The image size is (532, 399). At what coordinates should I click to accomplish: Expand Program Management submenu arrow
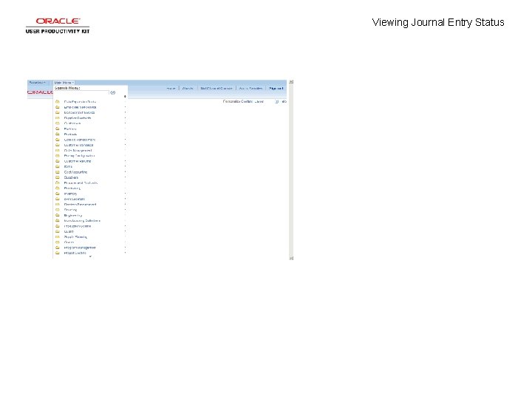click(125, 248)
